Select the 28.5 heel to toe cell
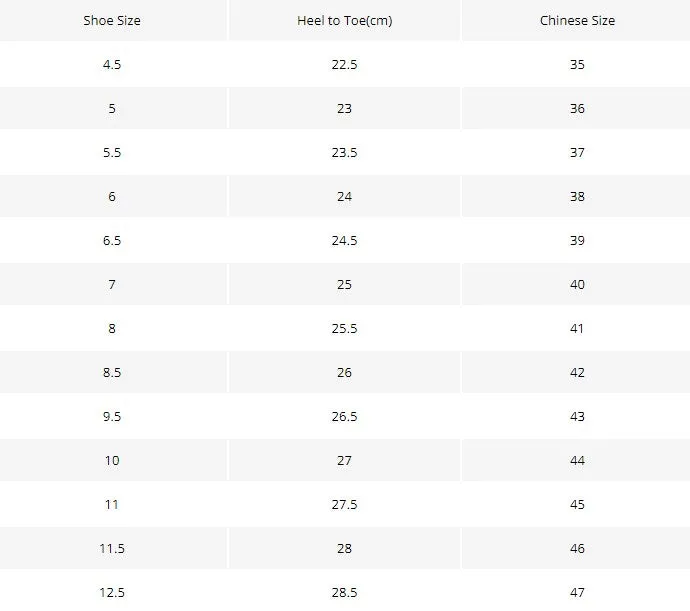This screenshot has height=611, width=690. point(345,593)
